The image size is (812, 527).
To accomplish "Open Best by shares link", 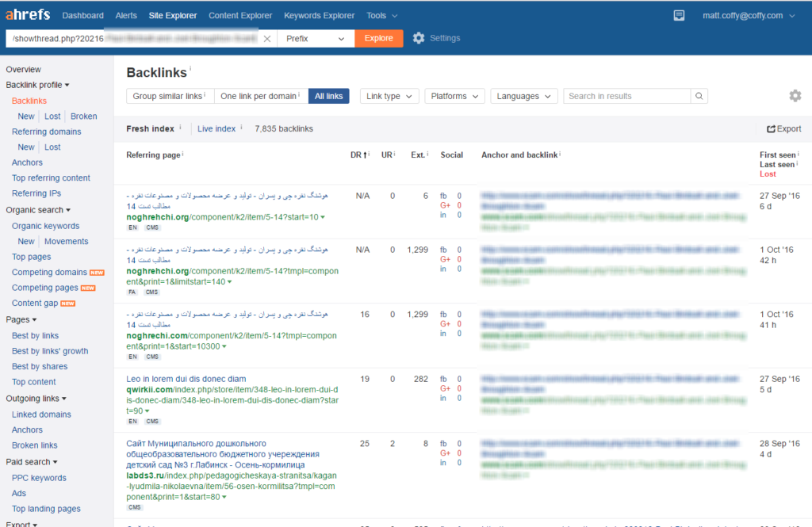I will pyautogui.click(x=40, y=366).
